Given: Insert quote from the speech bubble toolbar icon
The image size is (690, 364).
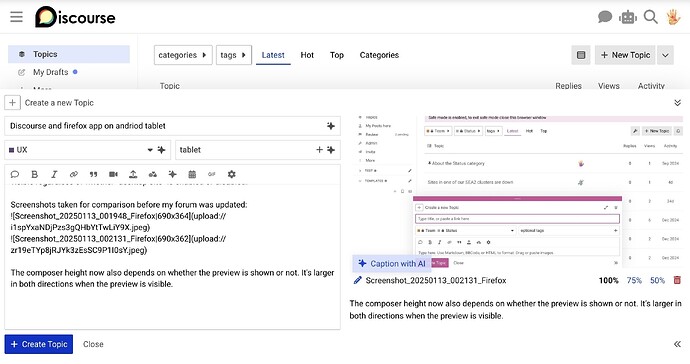Looking at the screenshot, I should click(15, 174).
